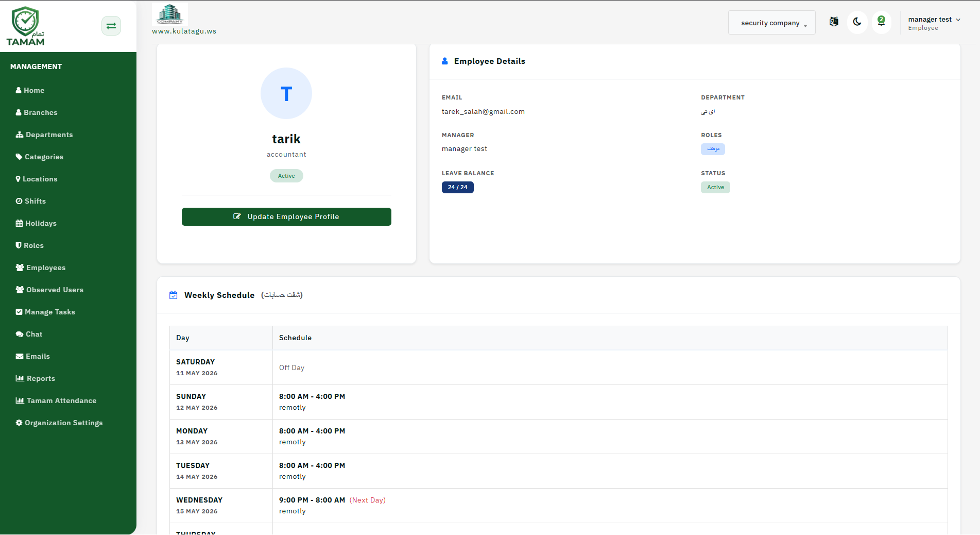Open Departments menu item

coord(49,135)
